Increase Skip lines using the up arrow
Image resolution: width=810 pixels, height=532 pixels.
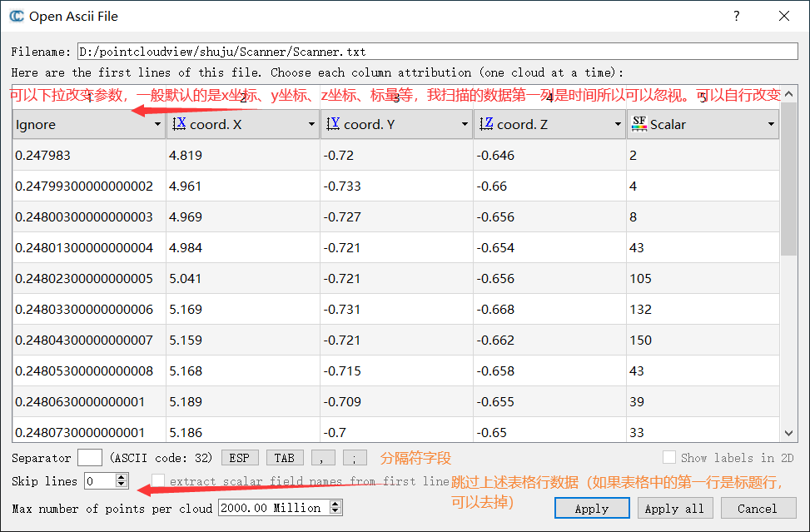pos(120,477)
